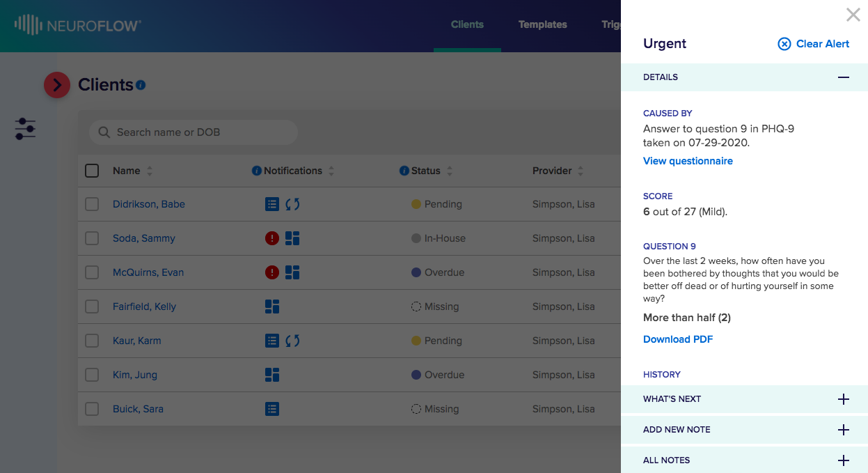Viewport: 868px width, 473px height.
Task: Click the HISTORY heading in panel
Action: [x=662, y=375]
